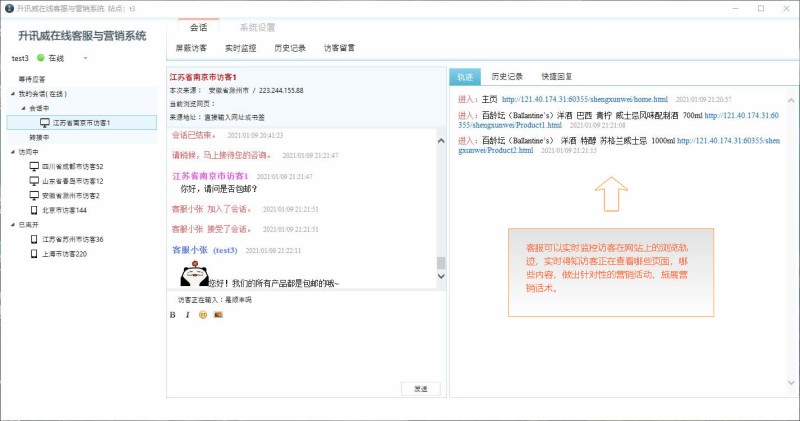Click the green online status indicator
The image size is (800, 421).
pos(41,58)
